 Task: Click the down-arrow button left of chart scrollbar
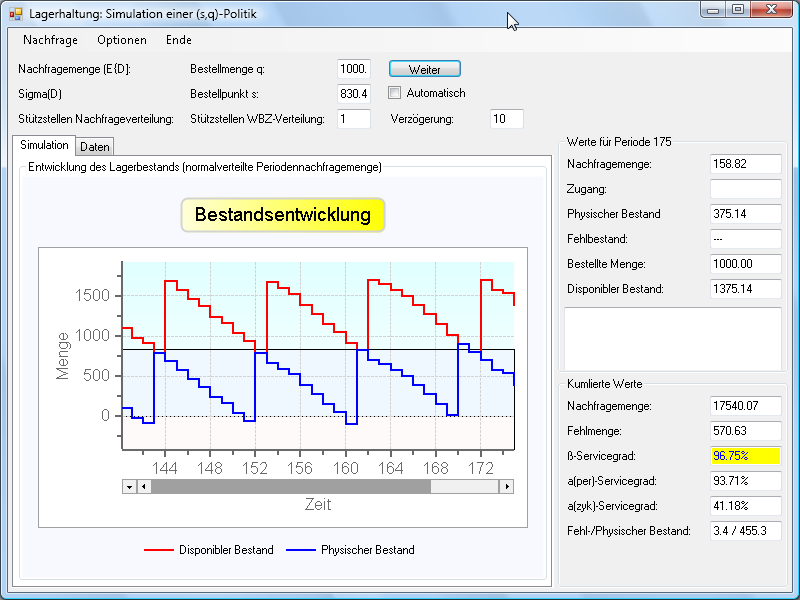[x=128, y=486]
